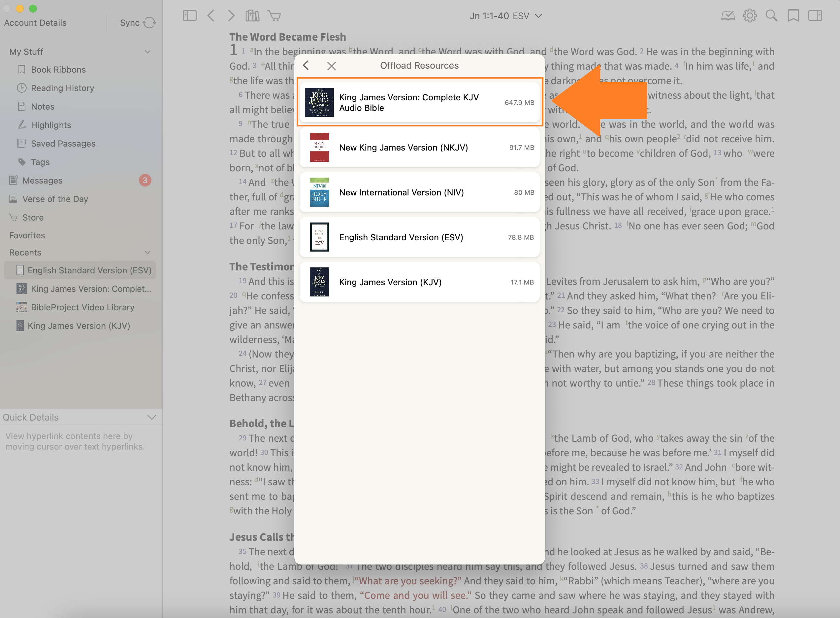The width and height of the screenshot is (840, 618).
Task: Click the search magnifier icon
Action: (771, 16)
